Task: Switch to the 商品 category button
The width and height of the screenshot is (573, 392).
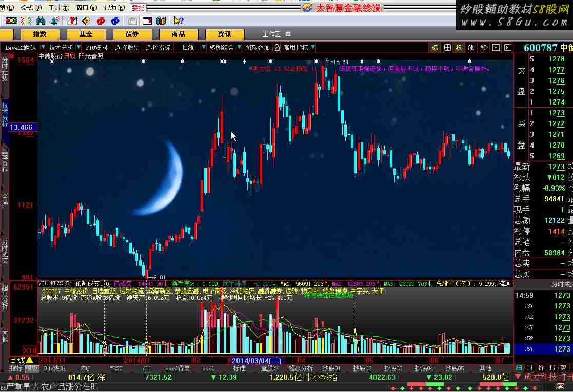Action: point(179,34)
